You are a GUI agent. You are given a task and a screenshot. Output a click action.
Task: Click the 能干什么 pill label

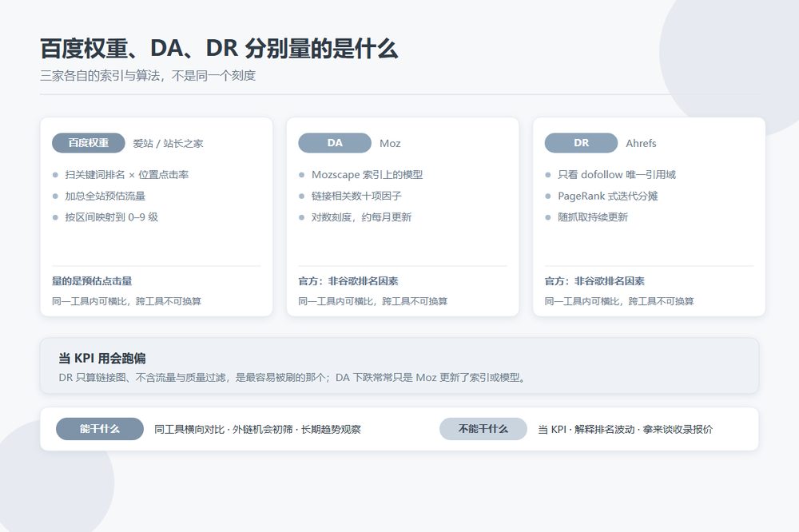(x=100, y=429)
